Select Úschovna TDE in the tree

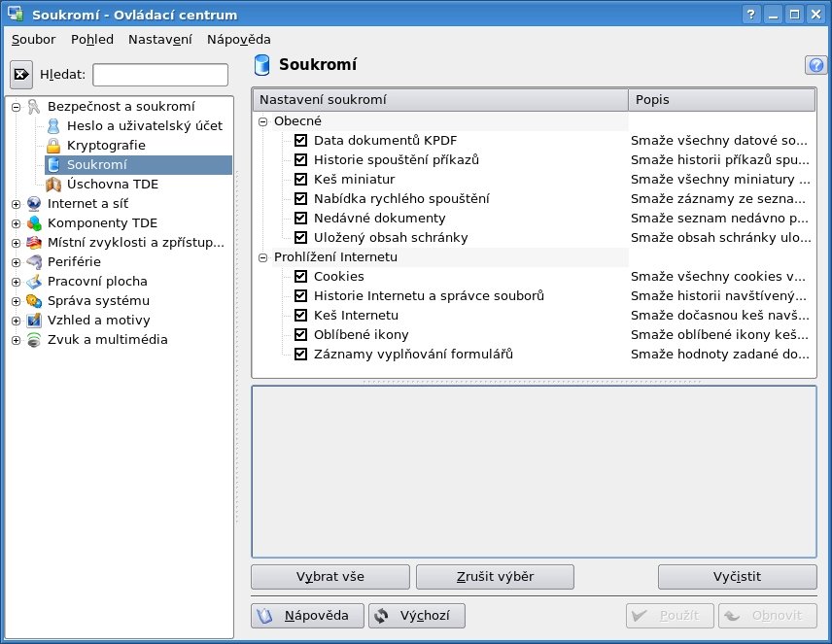113,185
